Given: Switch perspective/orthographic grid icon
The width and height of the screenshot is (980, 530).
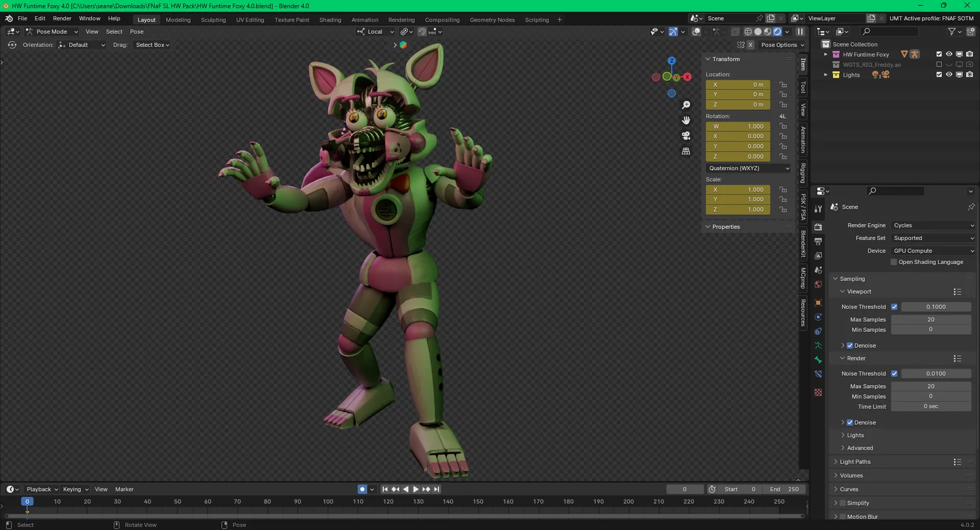Looking at the screenshot, I should coord(686,151).
